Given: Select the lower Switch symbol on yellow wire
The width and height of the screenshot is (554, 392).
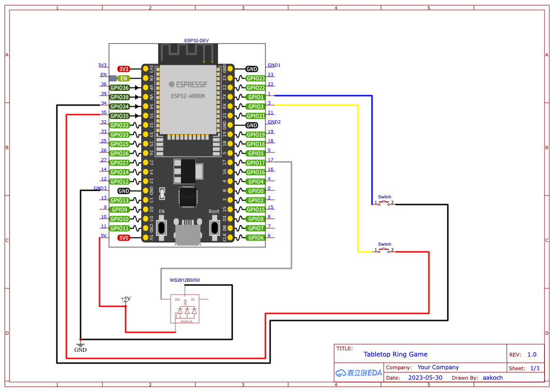Looking at the screenshot, I should pos(384,250).
